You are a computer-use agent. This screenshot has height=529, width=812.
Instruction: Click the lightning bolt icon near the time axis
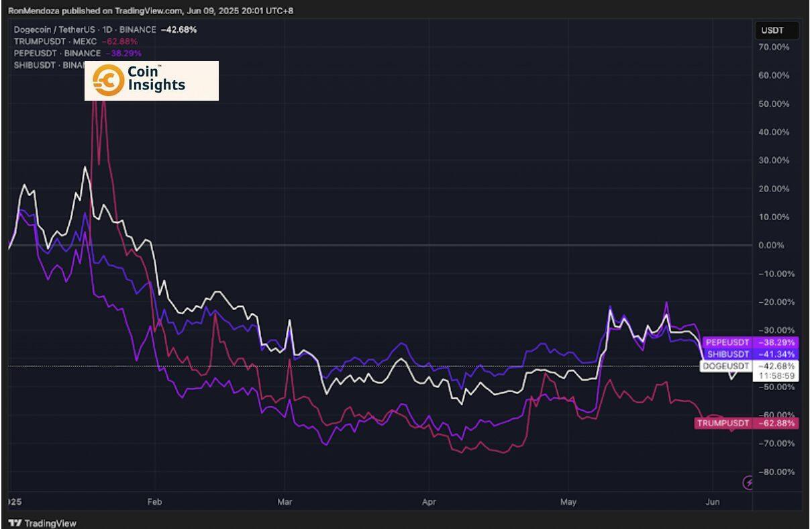748,482
